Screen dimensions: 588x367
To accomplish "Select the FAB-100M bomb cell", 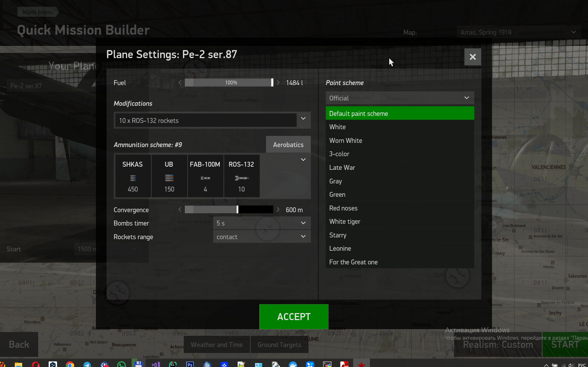I will [205, 176].
